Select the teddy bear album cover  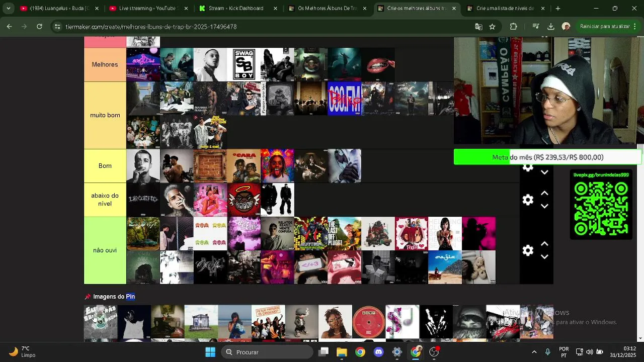tap(478, 267)
